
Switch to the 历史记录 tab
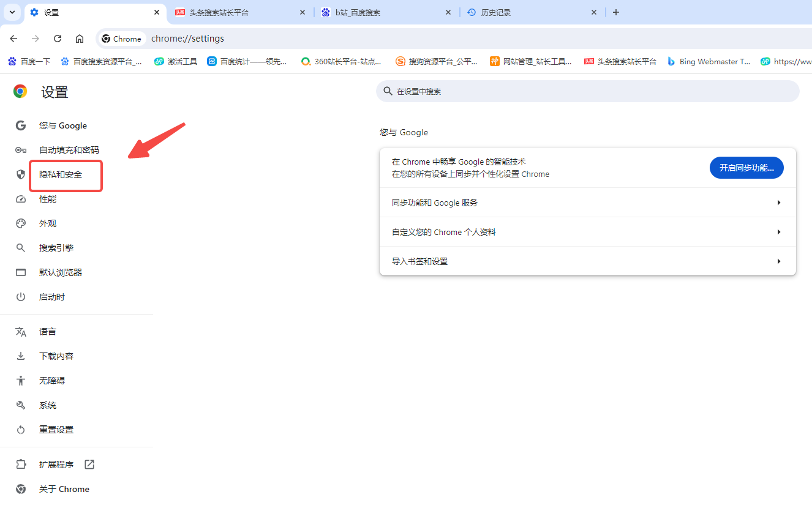click(532, 12)
